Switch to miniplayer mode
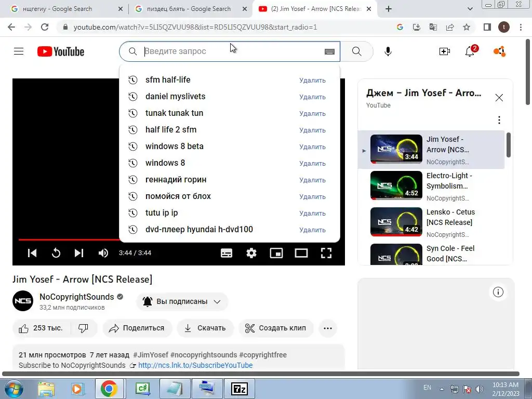 276,253
